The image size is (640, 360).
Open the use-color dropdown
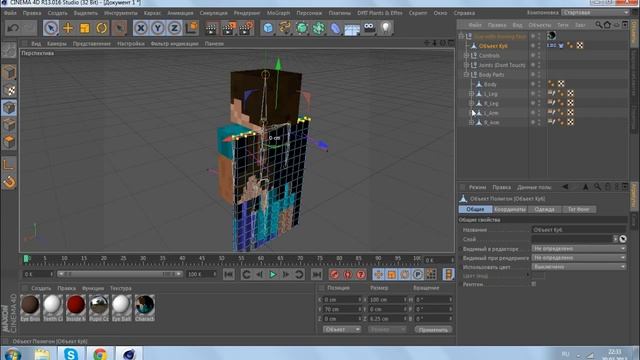point(579,267)
